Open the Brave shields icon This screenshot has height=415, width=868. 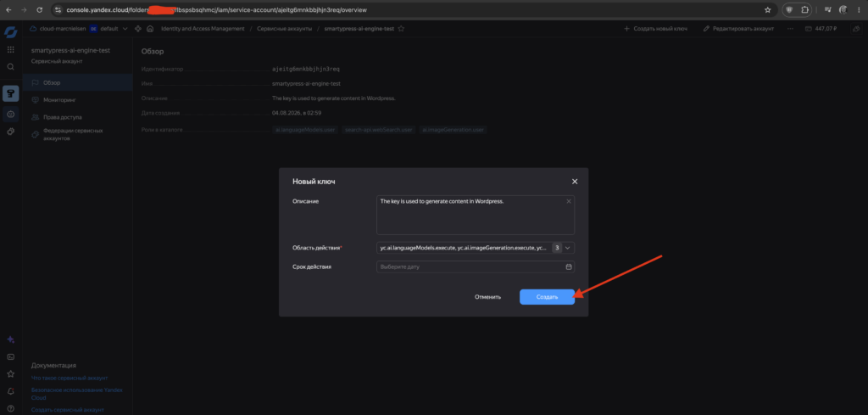click(789, 10)
